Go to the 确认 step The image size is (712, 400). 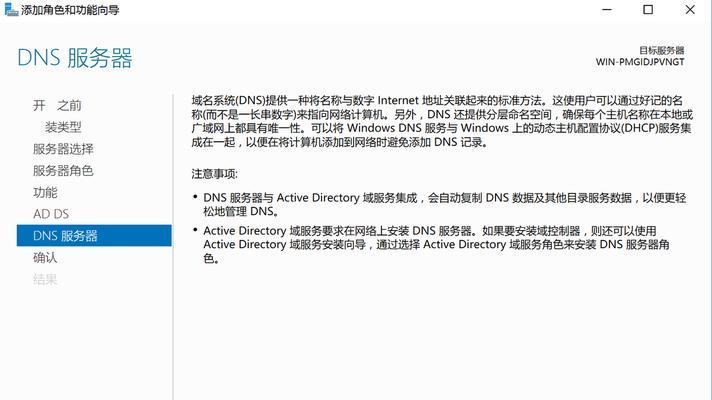[x=45, y=257]
